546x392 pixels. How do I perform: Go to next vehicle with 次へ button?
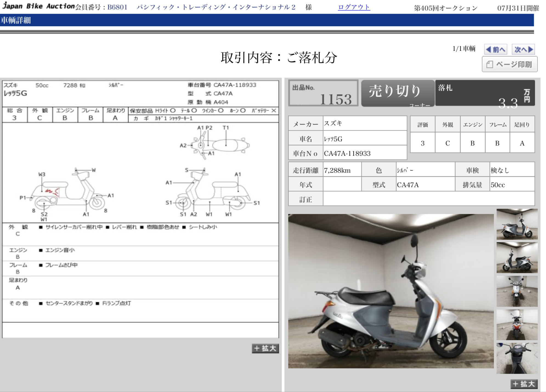point(524,49)
